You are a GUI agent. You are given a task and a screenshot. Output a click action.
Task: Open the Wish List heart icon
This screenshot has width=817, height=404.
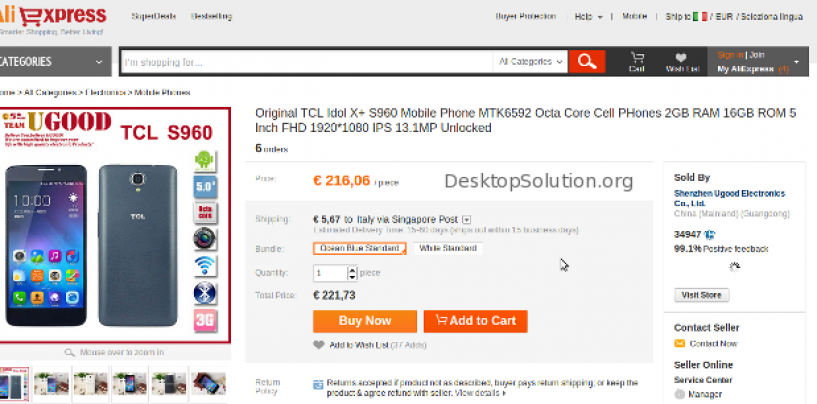tap(681, 58)
